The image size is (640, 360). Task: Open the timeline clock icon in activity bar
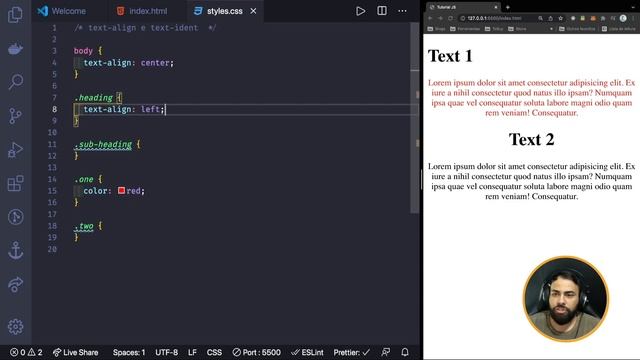point(16,217)
